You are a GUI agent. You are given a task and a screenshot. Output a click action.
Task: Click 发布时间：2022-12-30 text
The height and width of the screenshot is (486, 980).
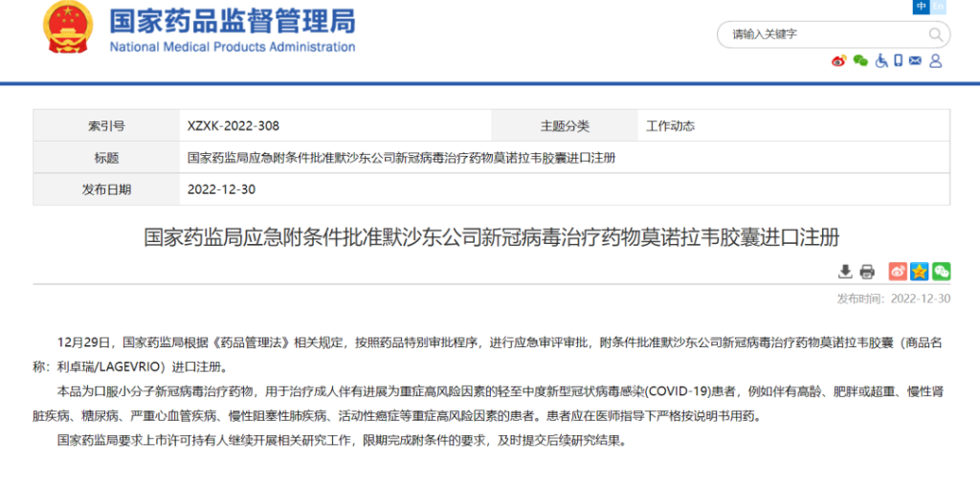point(894,298)
